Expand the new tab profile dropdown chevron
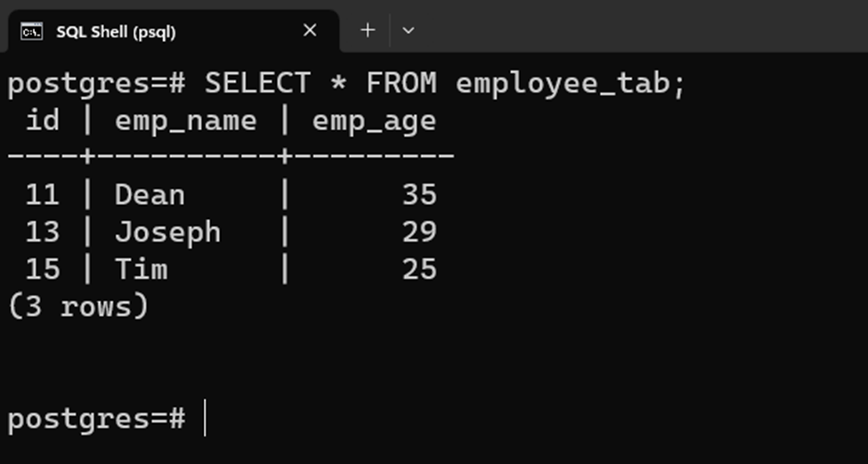The width and height of the screenshot is (868, 464). tap(409, 30)
